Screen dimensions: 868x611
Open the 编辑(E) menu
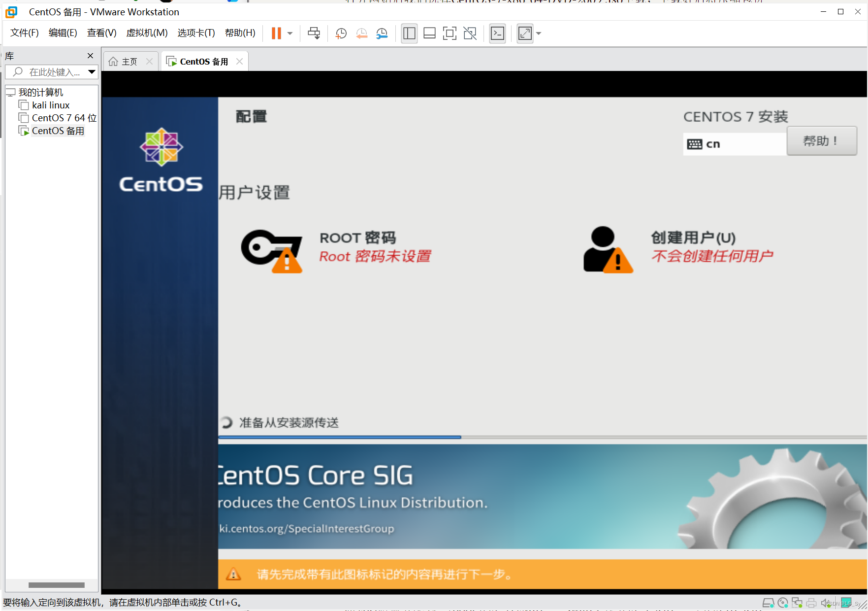click(x=63, y=33)
